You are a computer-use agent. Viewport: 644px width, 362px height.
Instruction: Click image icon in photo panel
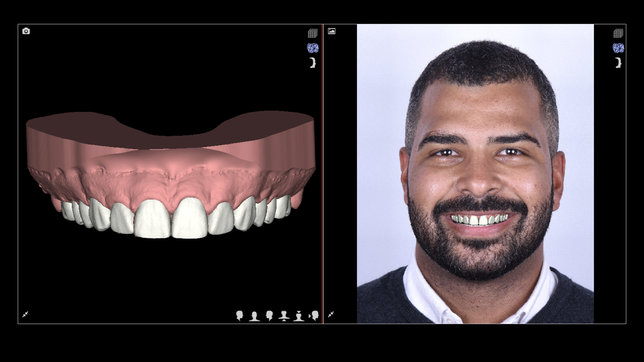pos(331,31)
